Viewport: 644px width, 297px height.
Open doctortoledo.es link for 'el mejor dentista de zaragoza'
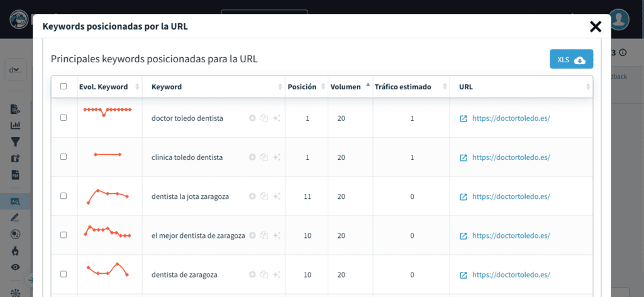511,236
